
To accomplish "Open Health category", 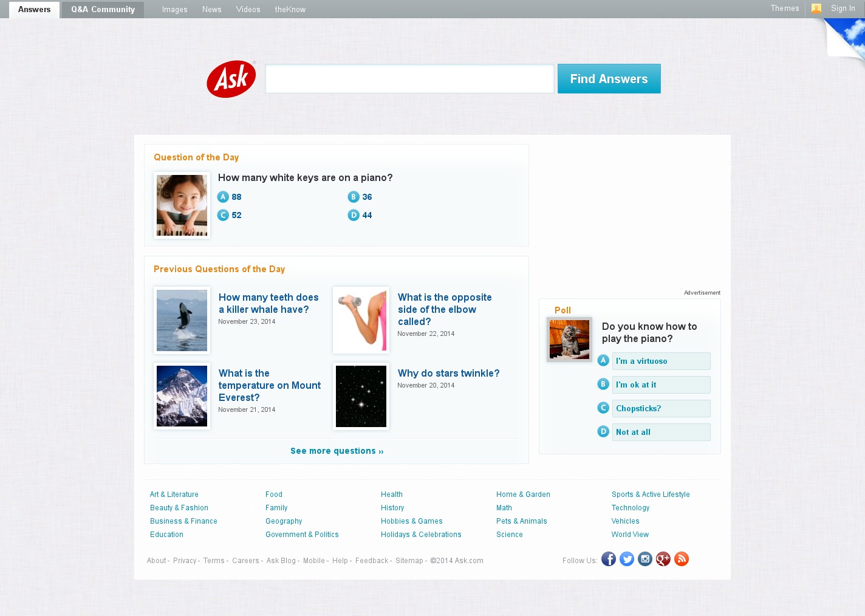I will coord(392,495).
